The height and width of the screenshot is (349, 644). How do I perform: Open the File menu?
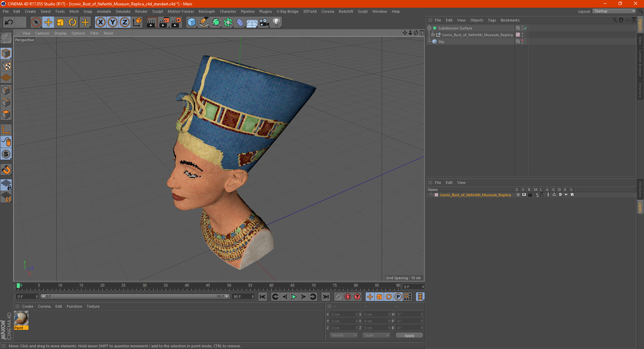pyautogui.click(x=6, y=11)
